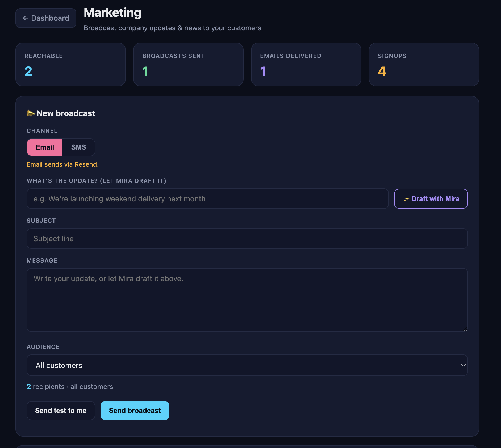Click '2 recipients · all customers' text
The height and width of the screenshot is (448, 501).
70,387
